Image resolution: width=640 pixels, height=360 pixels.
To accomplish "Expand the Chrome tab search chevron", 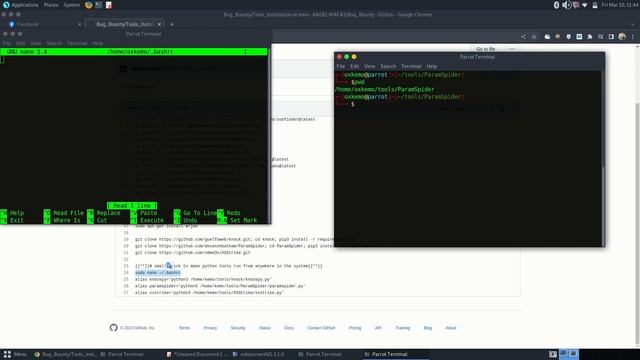I will point(633,24).
